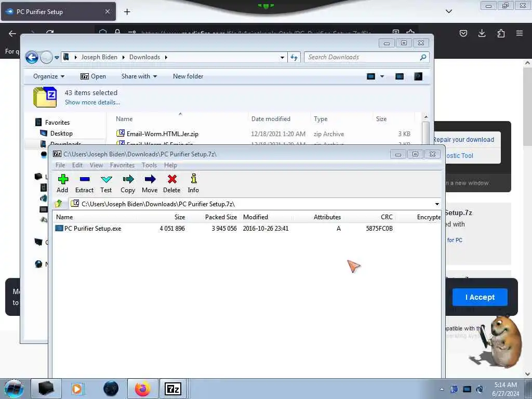Viewport: 532px width, 399px height.
Task: Click the Add button in 7-Zip toolbar
Action: click(63, 183)
